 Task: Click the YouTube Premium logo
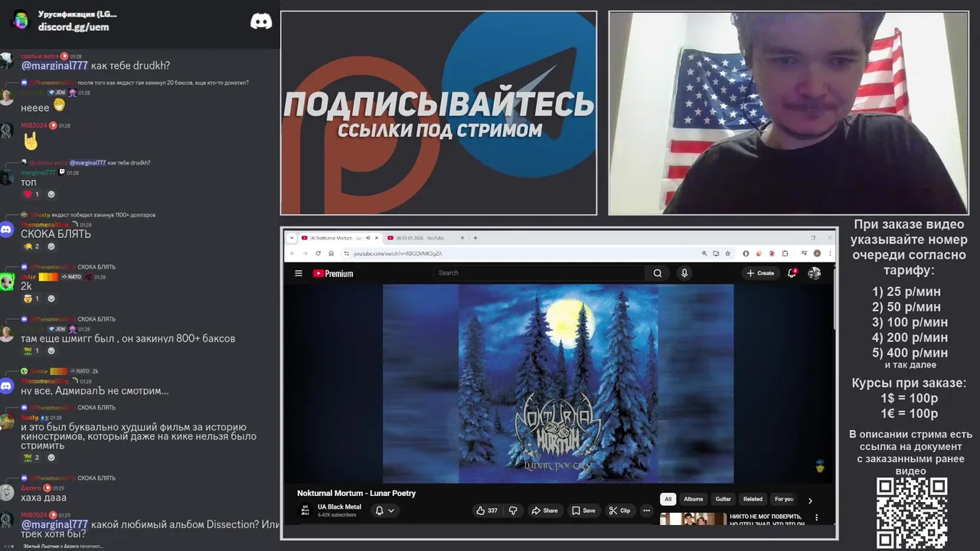pos(333,273)
